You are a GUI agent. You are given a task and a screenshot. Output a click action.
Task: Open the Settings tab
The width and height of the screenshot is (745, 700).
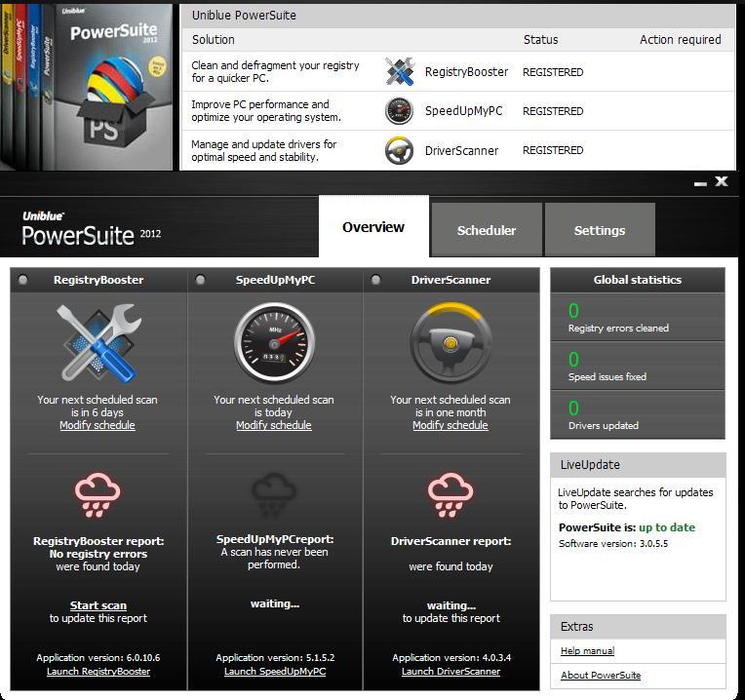point(600,230)
